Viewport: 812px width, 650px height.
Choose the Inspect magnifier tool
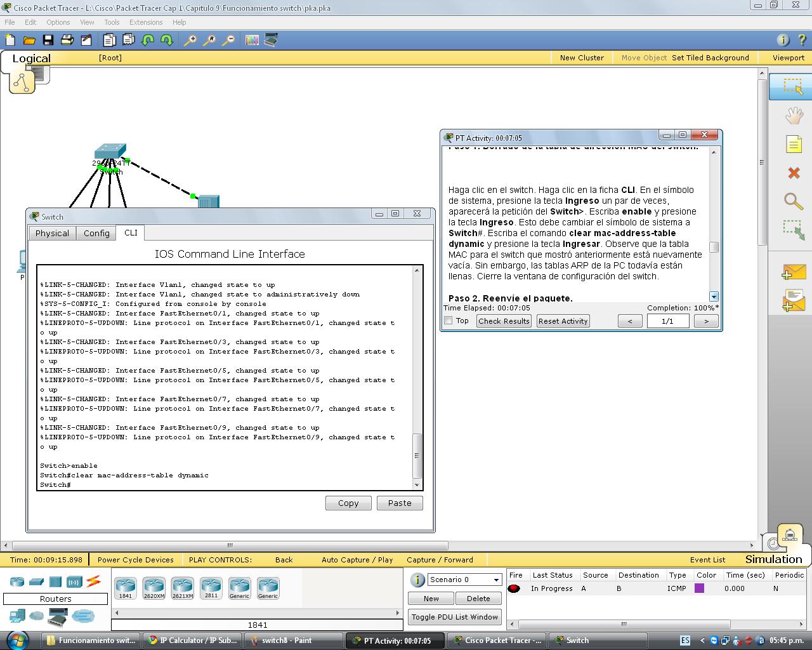pyautogui.click(x=794, y=201)
